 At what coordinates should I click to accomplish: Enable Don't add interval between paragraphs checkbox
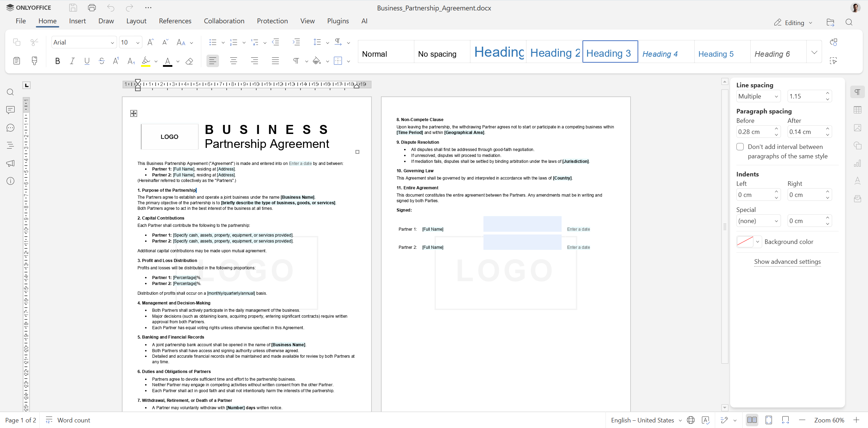click(740, 146)
